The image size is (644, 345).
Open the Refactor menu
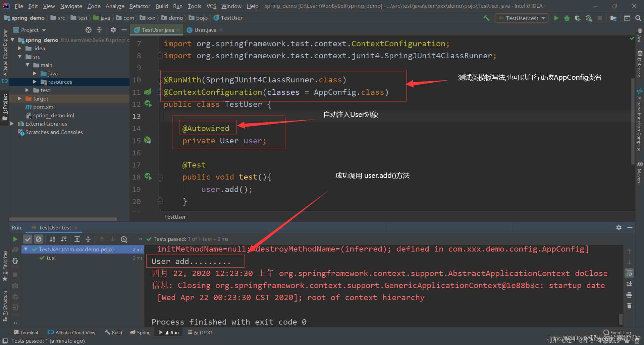click(x=140, y=6)
